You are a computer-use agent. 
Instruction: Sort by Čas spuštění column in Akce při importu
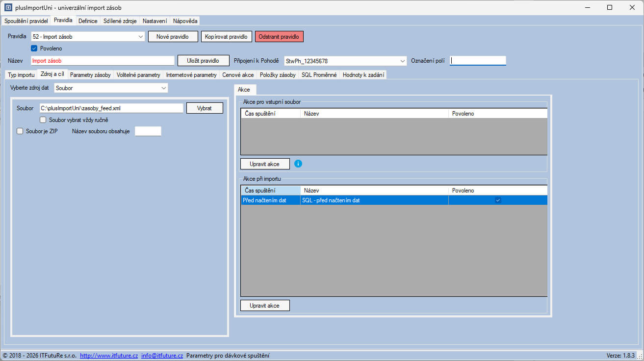(270, 190)
